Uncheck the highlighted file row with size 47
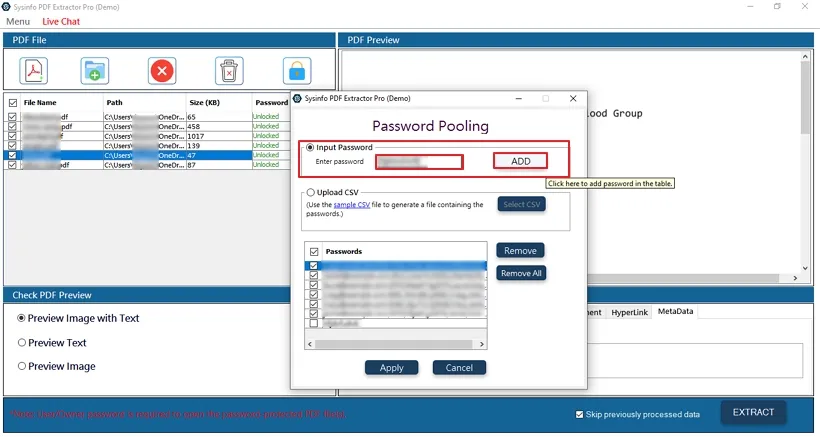 tap(12, 155)
